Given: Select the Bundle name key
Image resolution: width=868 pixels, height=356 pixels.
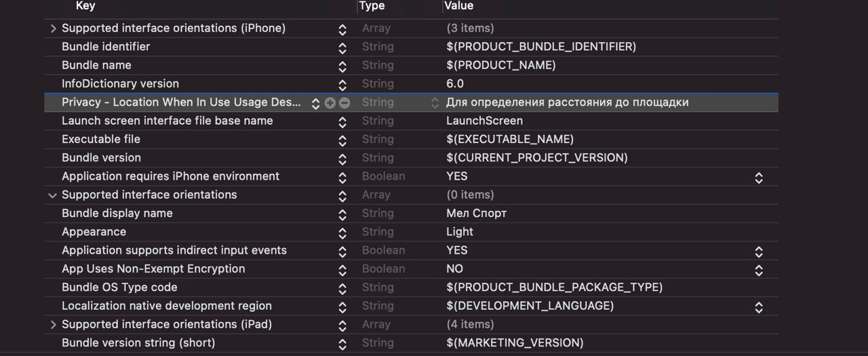Looking at the screenshot, I should coord(96,65).
